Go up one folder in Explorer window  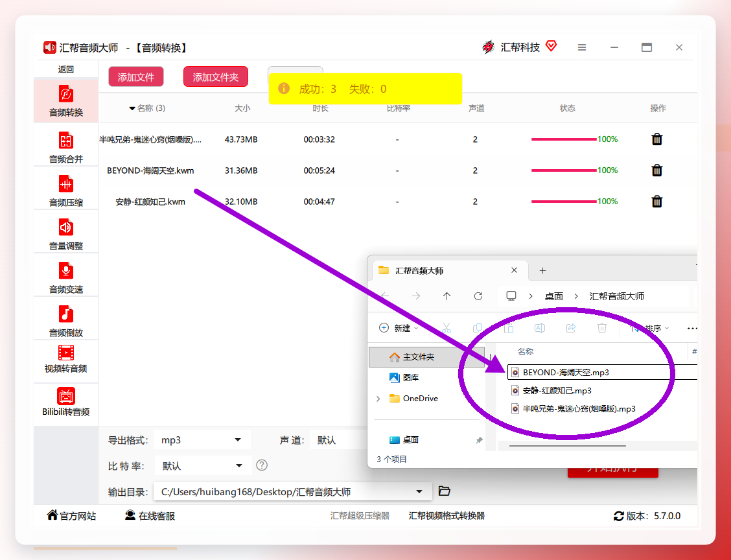pos(447,296)
